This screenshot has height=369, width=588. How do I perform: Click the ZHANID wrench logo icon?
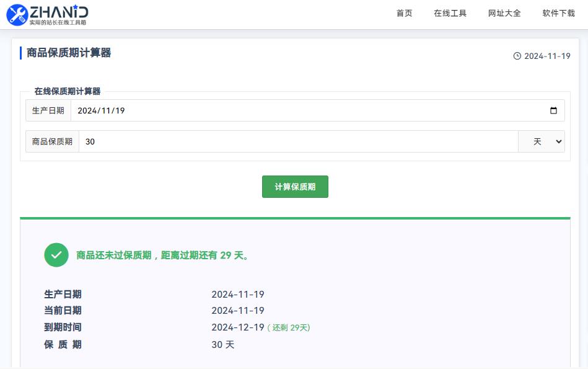click(17, 15)
